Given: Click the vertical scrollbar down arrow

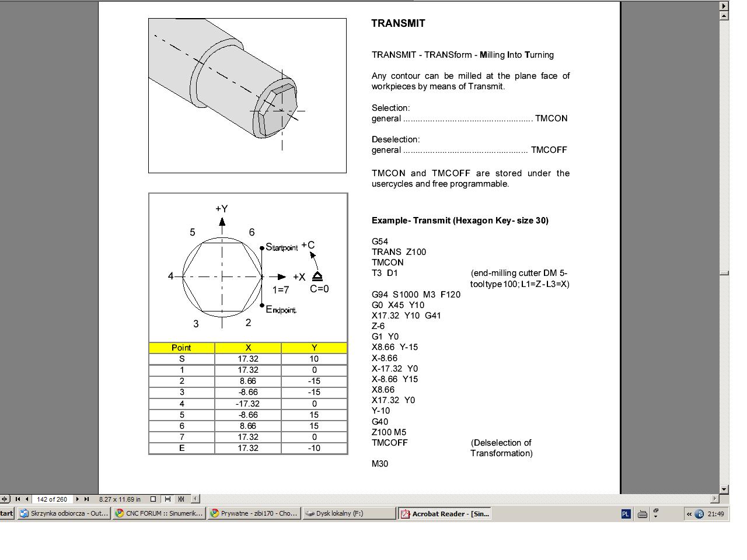Looking at the screenshot, I should click(724, 489).
